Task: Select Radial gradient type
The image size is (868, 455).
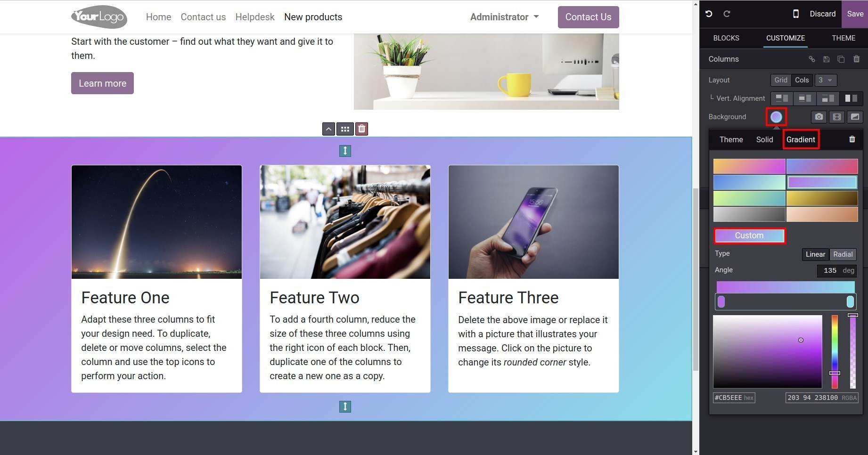Action: (843, 254)
